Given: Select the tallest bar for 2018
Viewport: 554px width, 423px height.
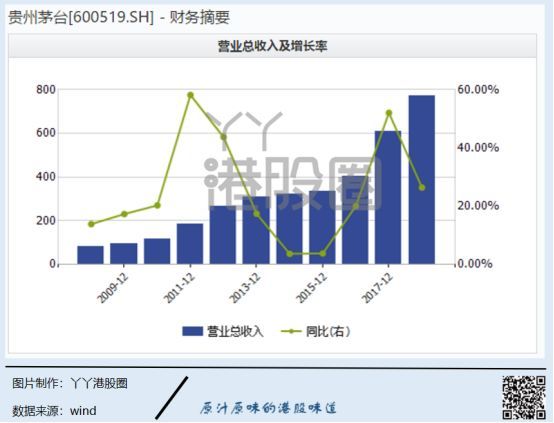Looking at the screenshot, I should point(422,180).
